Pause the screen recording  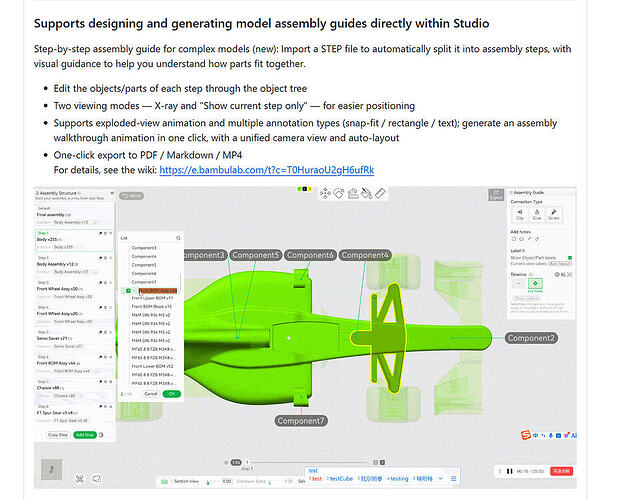pyautogui.click(x=509, y=471)
